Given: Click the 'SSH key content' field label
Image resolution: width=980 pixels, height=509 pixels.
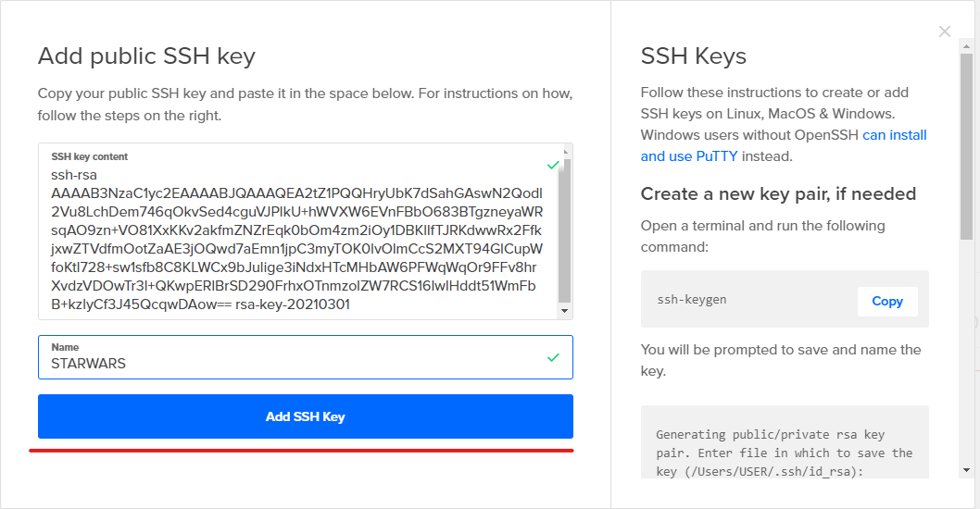Looking at the screenshot, I should (x=89, y=156).
